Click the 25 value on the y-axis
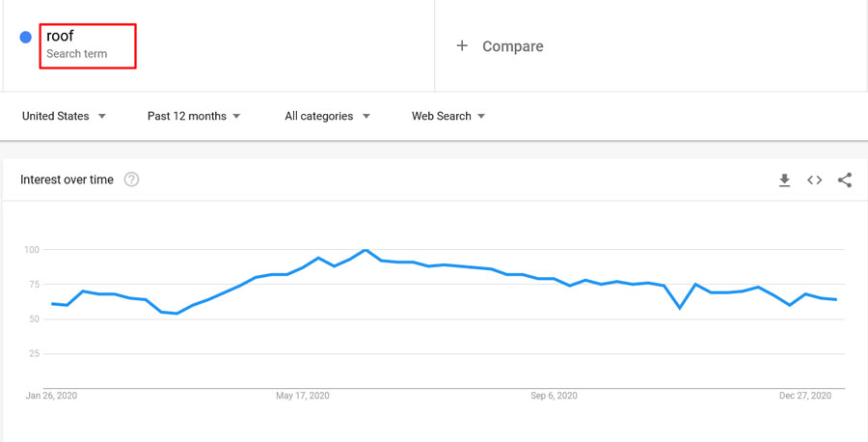 [34, 354]
